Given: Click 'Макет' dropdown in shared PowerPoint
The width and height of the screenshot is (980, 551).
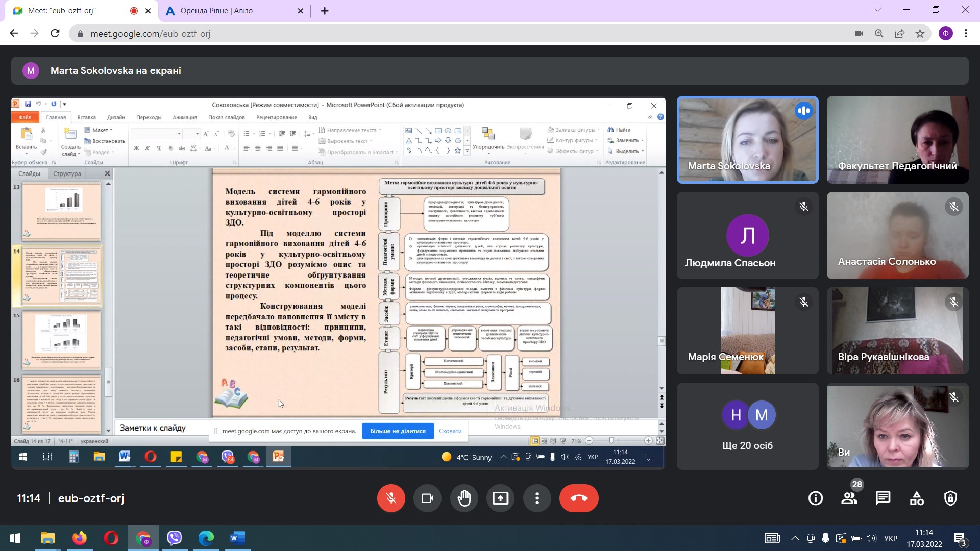Looking at the screenshot, I should [x=99, y=130].
